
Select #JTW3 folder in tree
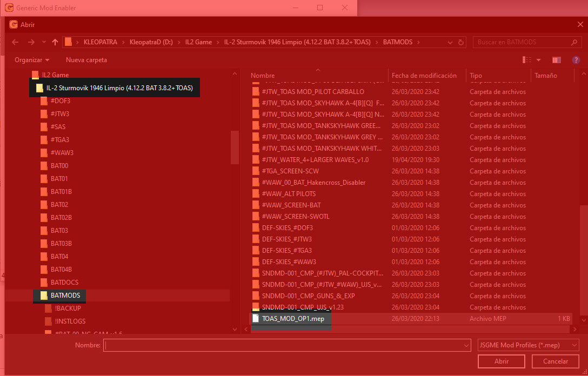[x=59, y=114]
